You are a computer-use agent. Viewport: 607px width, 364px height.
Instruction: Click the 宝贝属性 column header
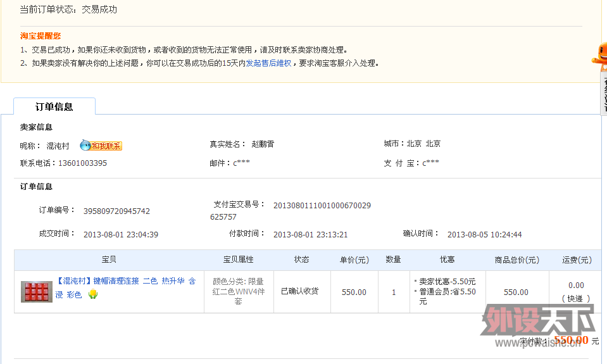[238, 260]
